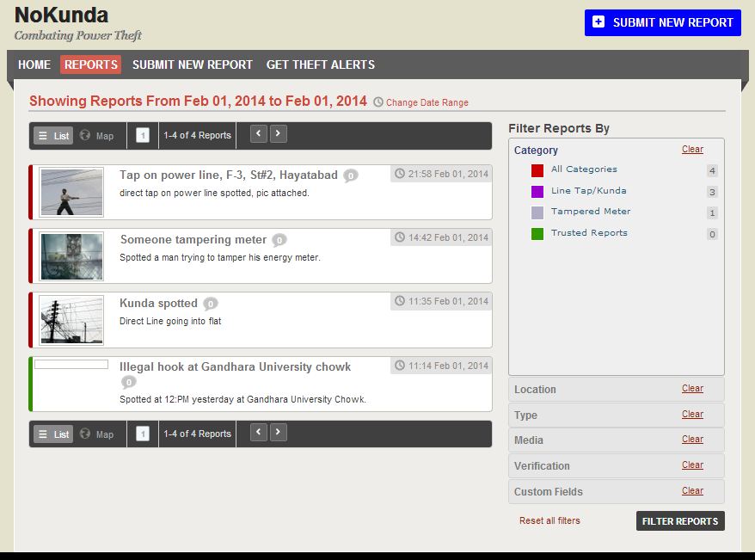The height and width of the screenshot is (560, 755).
Task: Click green swatch for Trusted Reports
Action: click(537, 233)
